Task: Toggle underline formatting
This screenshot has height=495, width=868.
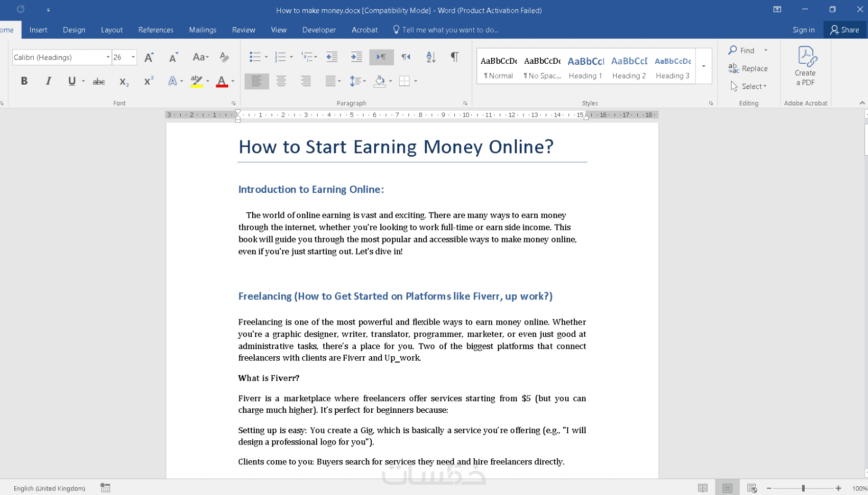Action: (x=72, y=81)
